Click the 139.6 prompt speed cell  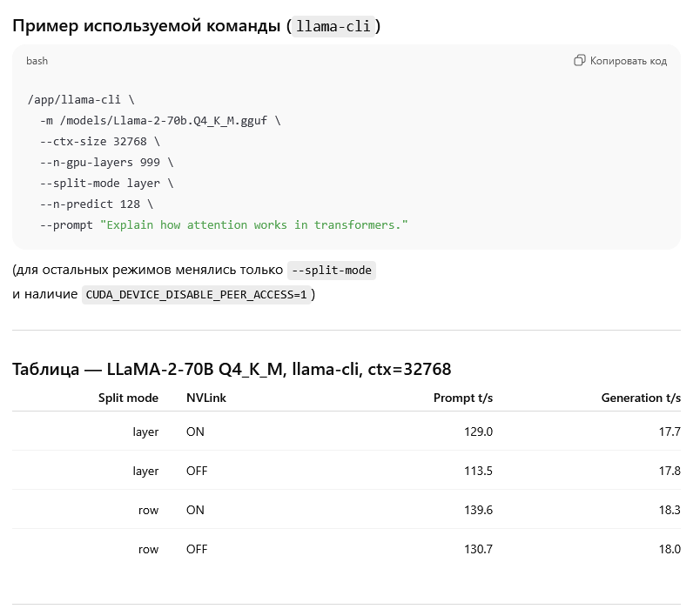tap(478, 510)
